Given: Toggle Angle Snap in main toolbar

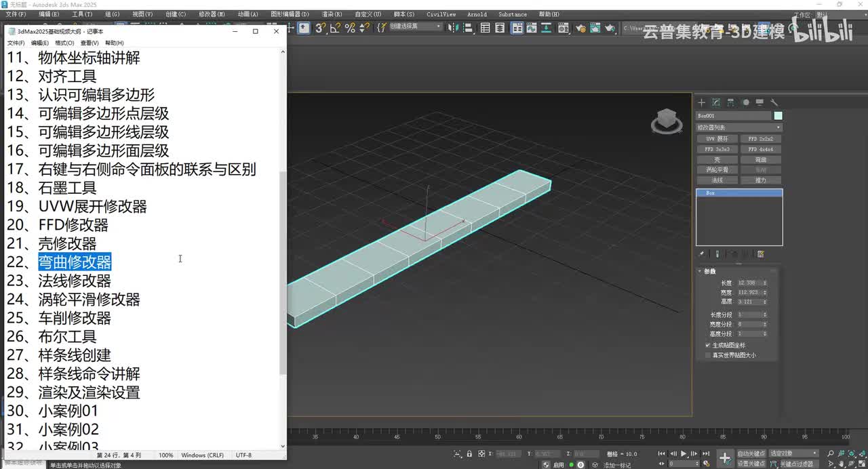Looking at the screenshot, I should [335, 28].
